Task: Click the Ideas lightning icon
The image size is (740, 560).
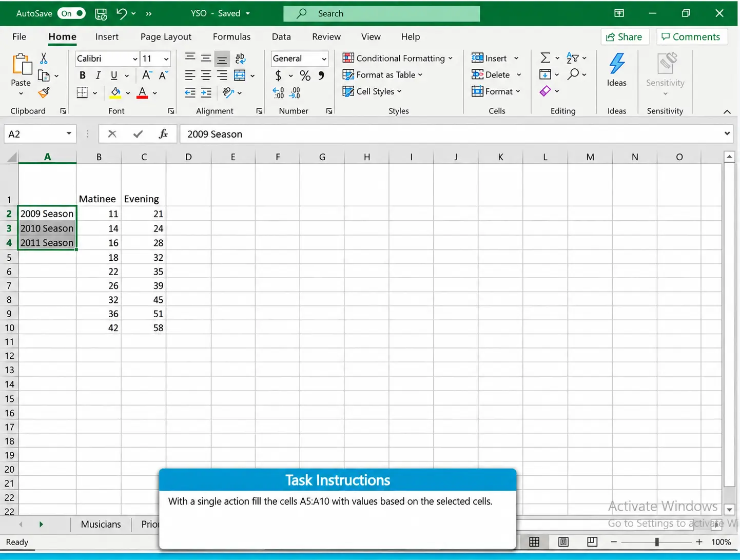Action: pos(617,64)
